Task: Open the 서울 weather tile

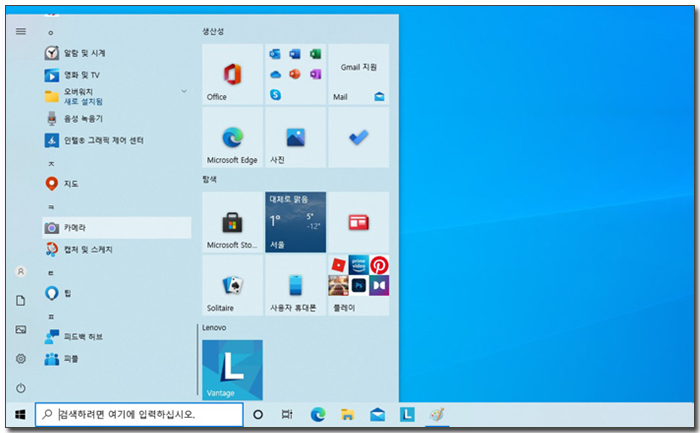Action: click(x=296, y=222)
